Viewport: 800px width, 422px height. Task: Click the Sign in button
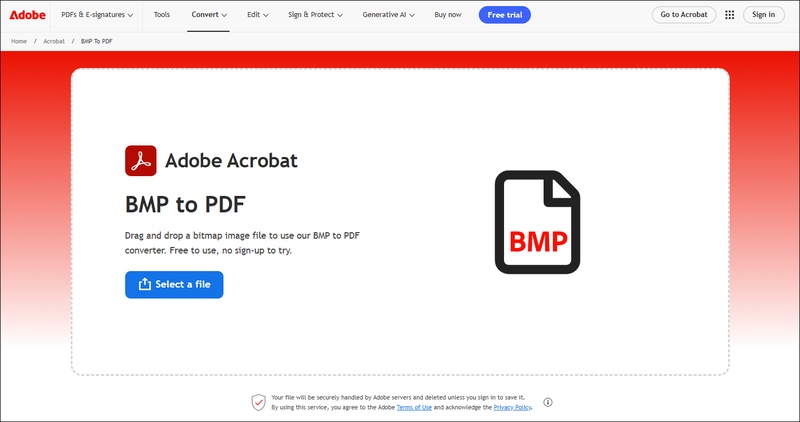coord(763,15)
